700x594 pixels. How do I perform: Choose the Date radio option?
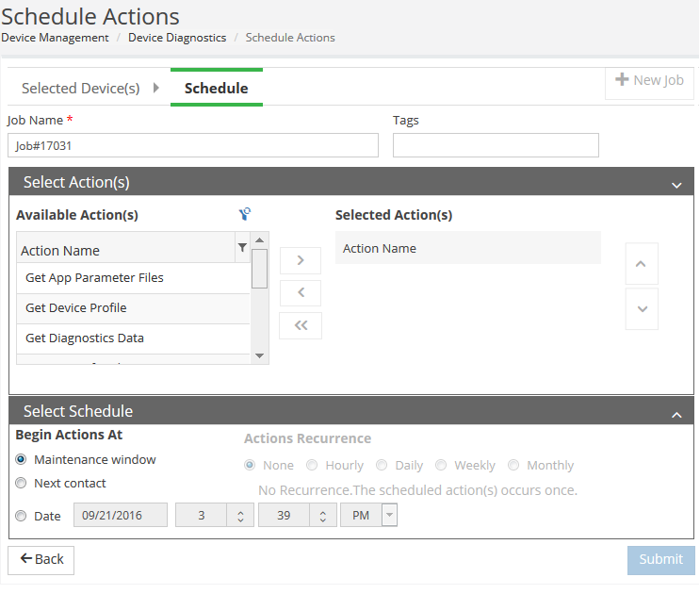[x=21, y=516]
